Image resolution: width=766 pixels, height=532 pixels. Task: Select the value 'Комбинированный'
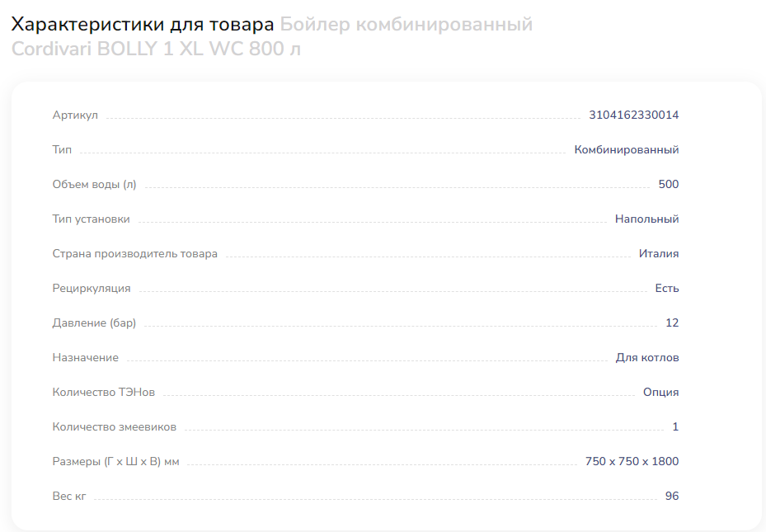click(x=627, y=150)
